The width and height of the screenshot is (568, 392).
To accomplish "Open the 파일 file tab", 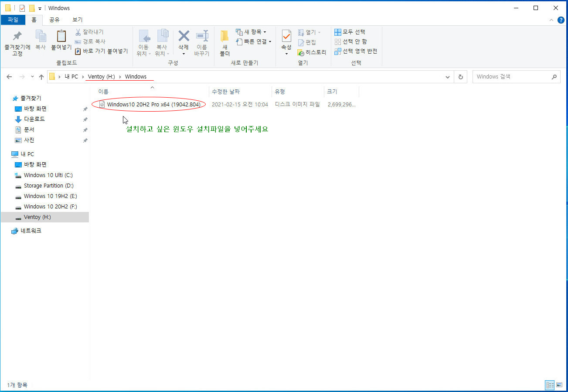I will (13, 20).
